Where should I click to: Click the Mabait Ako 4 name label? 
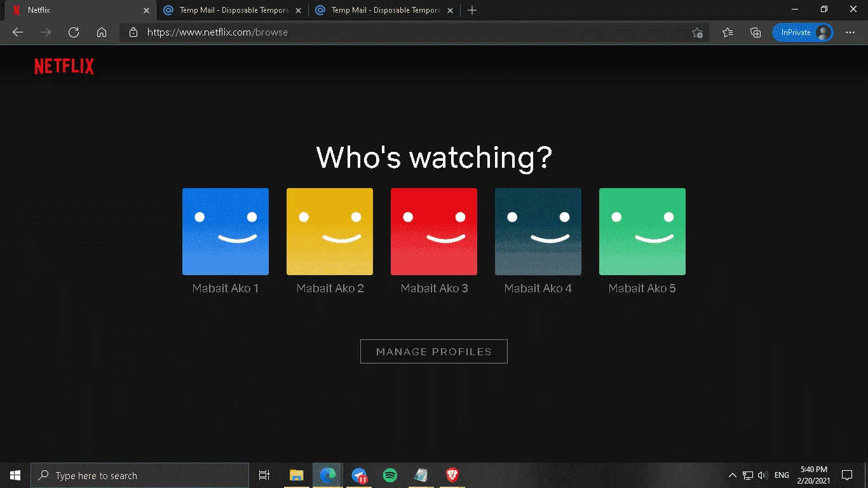pos(538,288)
